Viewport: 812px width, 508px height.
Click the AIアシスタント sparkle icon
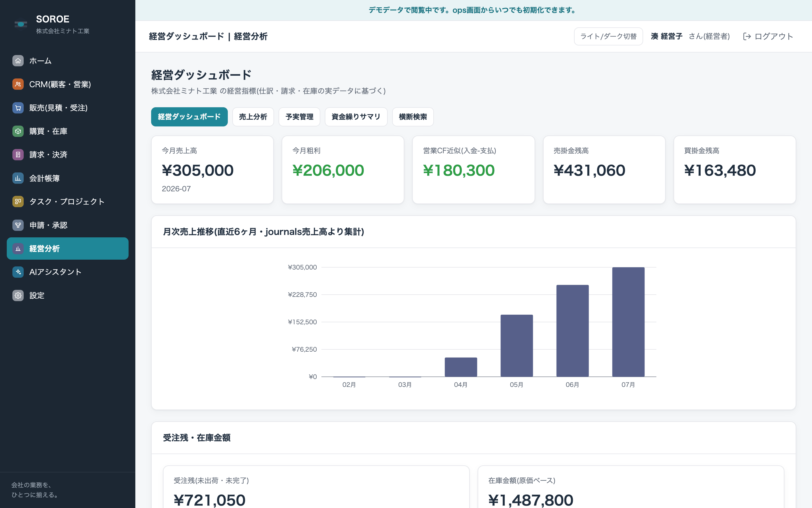[18, 272]
